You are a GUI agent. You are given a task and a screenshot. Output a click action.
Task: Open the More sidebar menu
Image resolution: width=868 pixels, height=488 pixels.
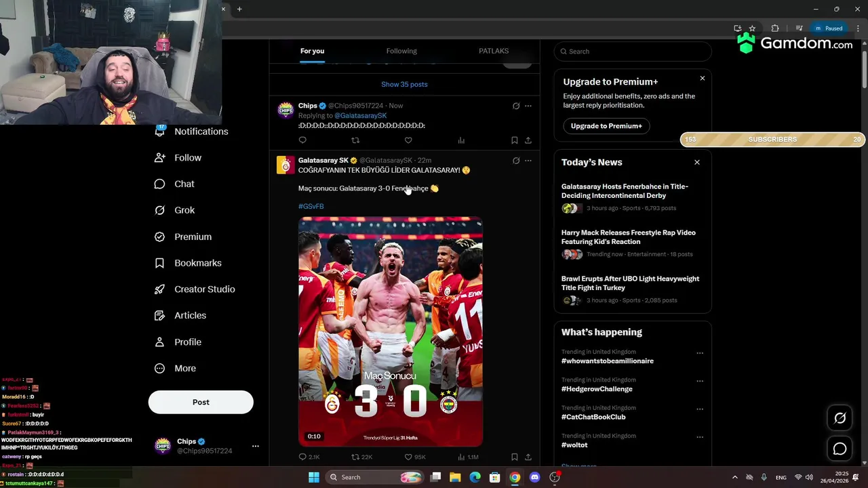176,369
